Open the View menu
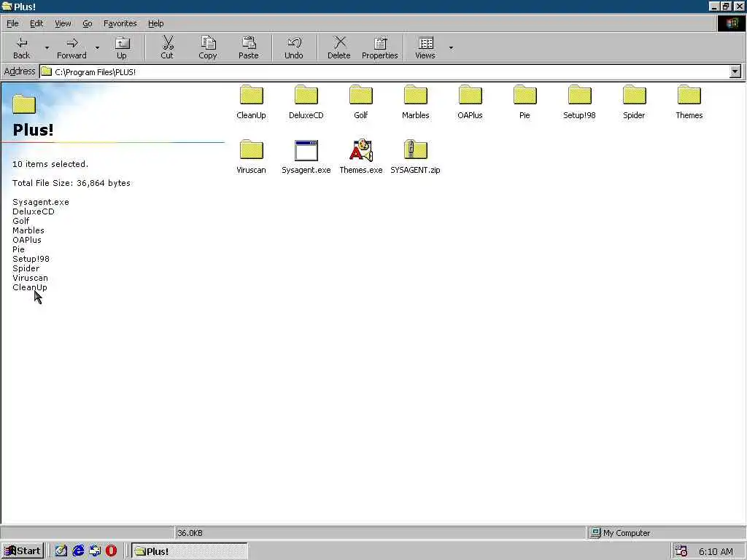 [x=63, y=23]
